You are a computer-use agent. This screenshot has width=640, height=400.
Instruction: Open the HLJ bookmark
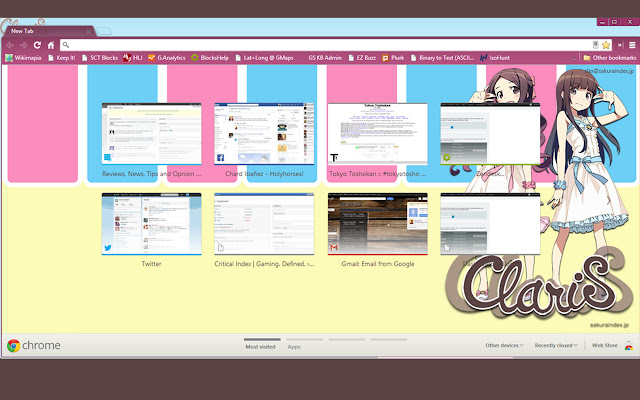tap(133, 58)
